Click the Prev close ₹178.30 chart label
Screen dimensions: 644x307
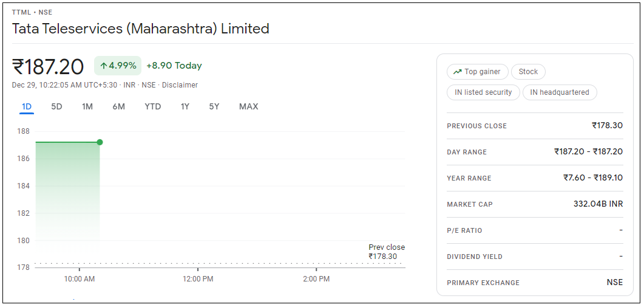click(x=387, y=252)
